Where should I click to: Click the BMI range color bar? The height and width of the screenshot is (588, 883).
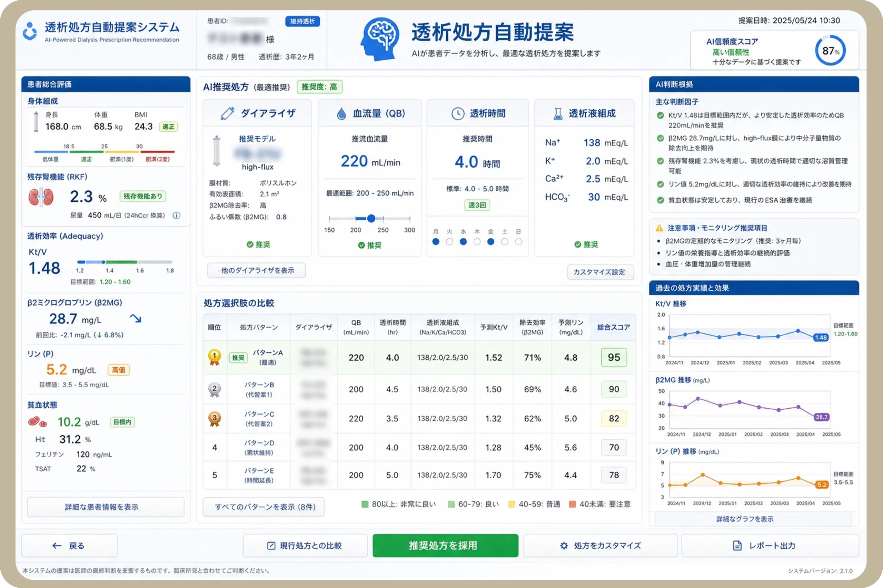pos(105,152)
